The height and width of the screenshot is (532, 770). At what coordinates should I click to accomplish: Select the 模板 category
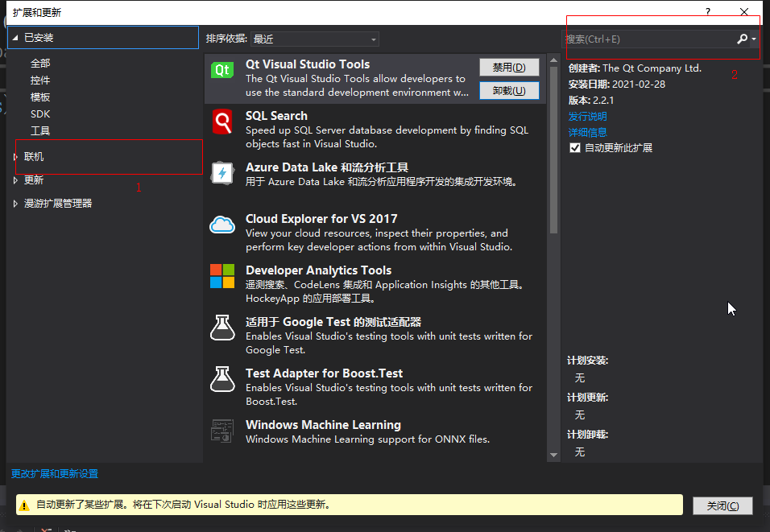[x=40, y=97]
